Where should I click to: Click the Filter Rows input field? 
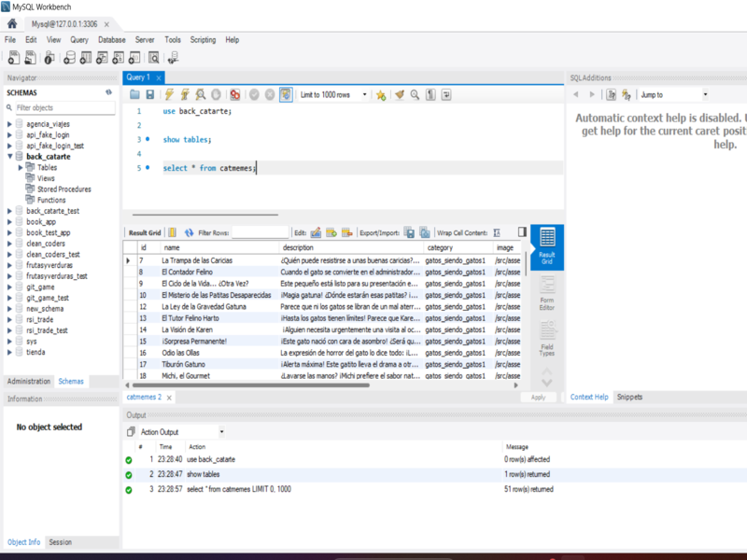pos(261,232)
